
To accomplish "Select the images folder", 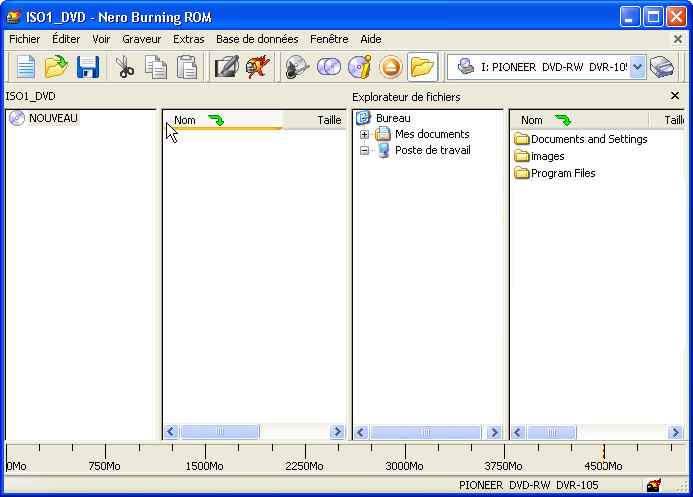I will (540, 156).
